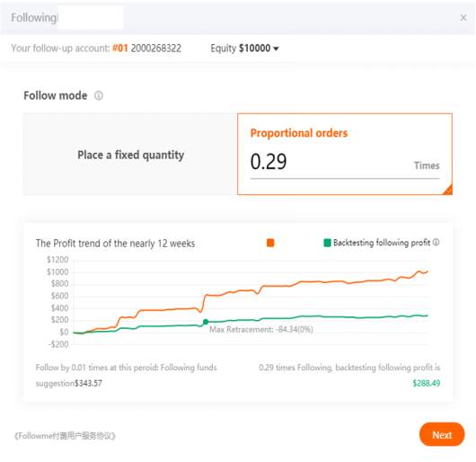Click the $288.49 backtesting profit value
This screenshot has height=462, width=476.
427,383
